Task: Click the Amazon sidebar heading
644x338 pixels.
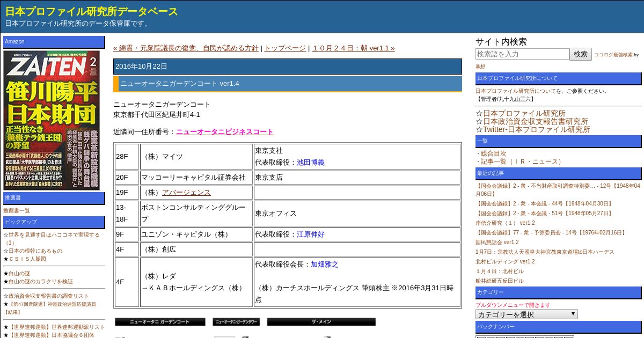Action: pos(54,42)
